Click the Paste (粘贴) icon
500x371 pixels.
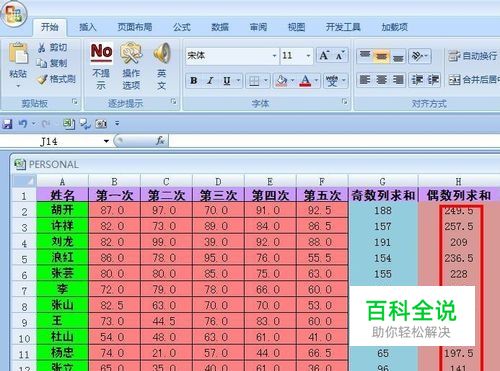tap(18, 53)
